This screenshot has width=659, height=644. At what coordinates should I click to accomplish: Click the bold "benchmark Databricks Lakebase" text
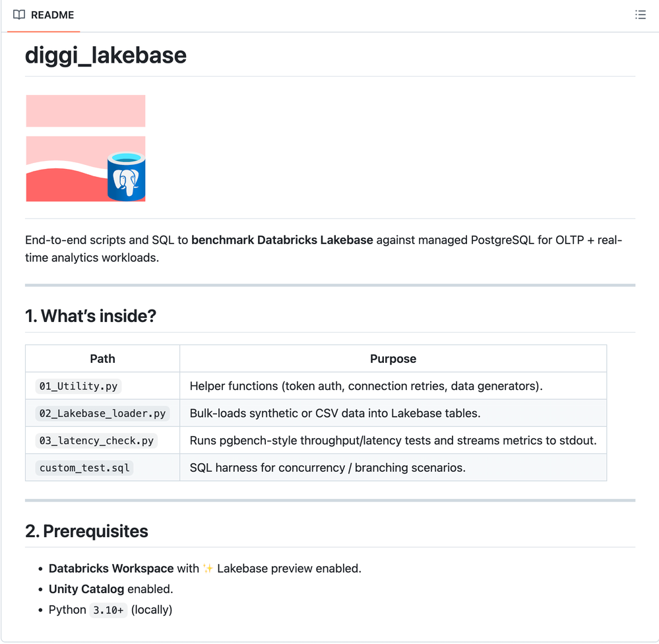tap(282, 240)
